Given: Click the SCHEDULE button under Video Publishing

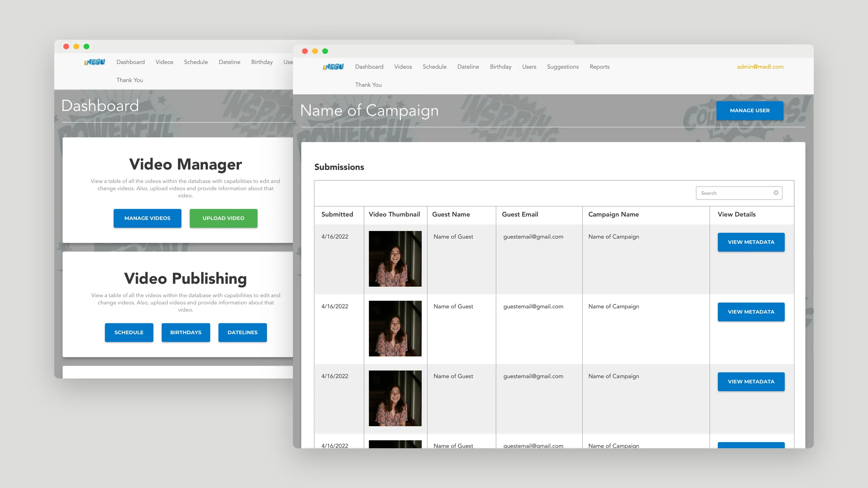Looking at the screenshot, I should [x=129, y=333].
